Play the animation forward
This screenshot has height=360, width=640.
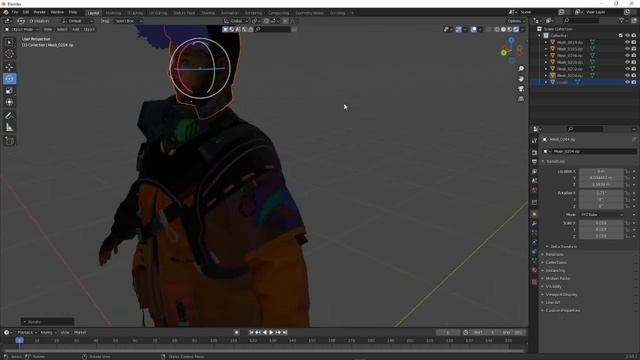(271, 333)
